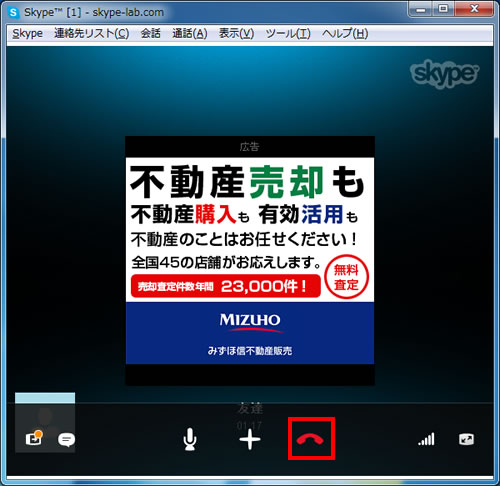Hang up the call with red phone icon
Image resolution: width=500 pixels, height=486 pixels.
(310, 439)
